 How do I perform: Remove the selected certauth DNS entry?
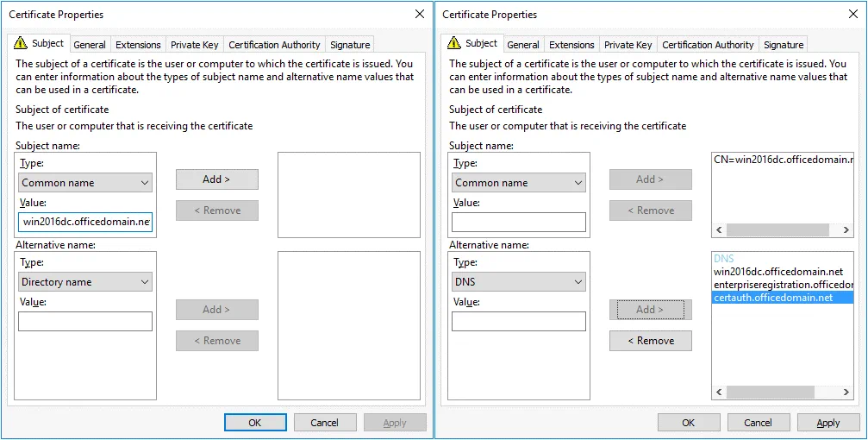click(x=650, y=341)
